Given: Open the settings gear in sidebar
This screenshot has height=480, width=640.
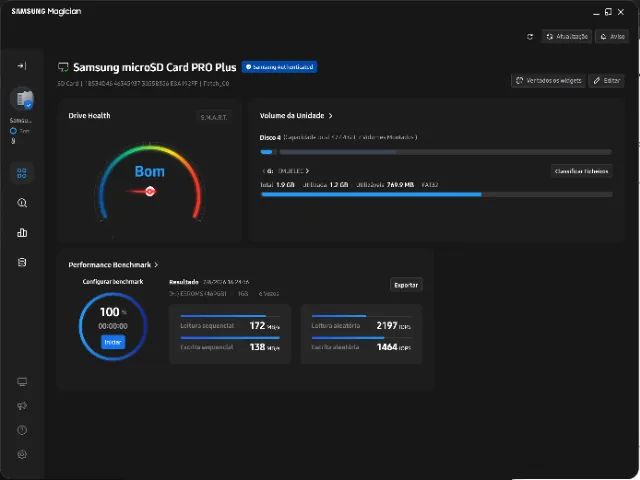Looking at the screenshot, I should pos(22,454).
